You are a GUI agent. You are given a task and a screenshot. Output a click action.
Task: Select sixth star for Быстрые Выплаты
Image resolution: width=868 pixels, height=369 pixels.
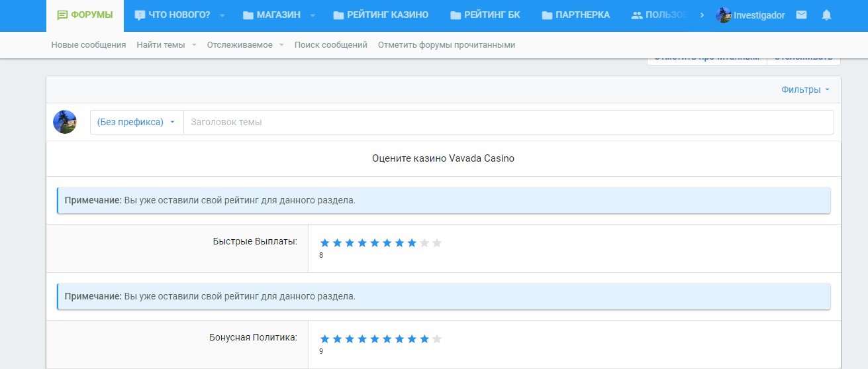tap(387, 243)
